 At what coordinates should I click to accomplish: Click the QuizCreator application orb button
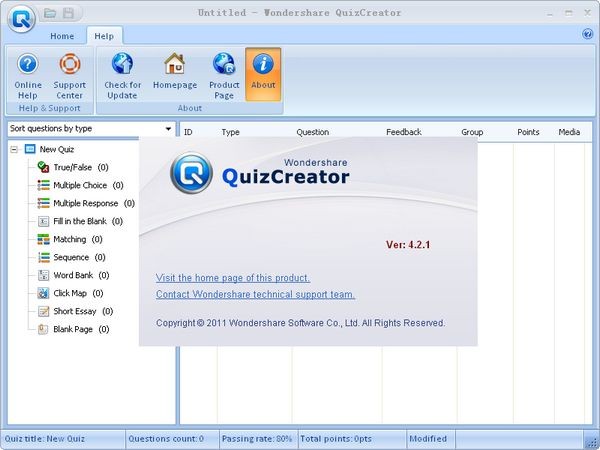tap(21, 18)
